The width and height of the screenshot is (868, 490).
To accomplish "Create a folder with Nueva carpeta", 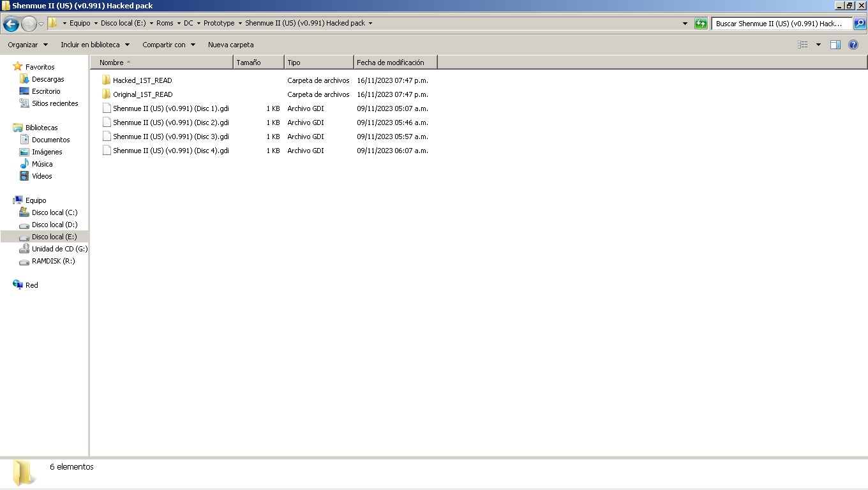I will click(x=230, y=45).
